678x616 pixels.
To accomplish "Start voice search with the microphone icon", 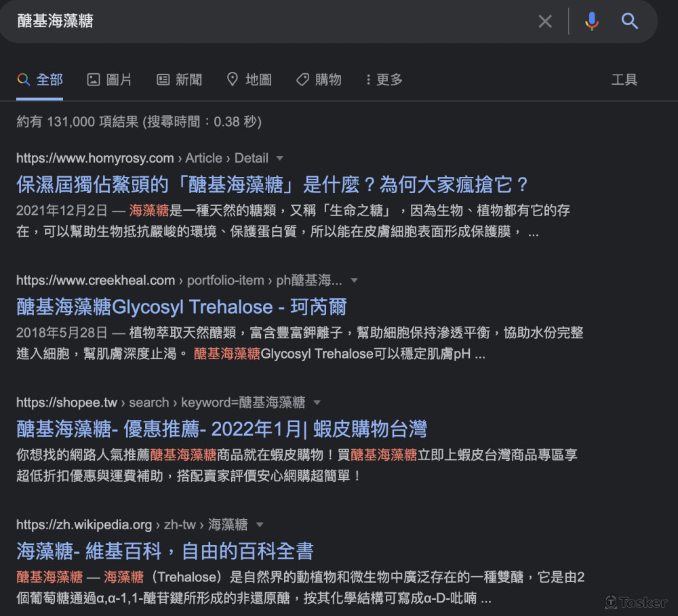I will pos(591,21).
